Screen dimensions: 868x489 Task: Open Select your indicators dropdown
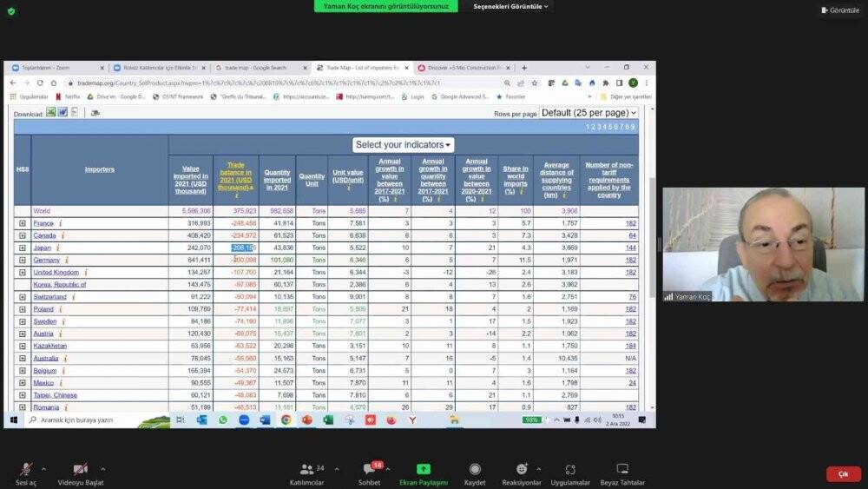point(403,145)
